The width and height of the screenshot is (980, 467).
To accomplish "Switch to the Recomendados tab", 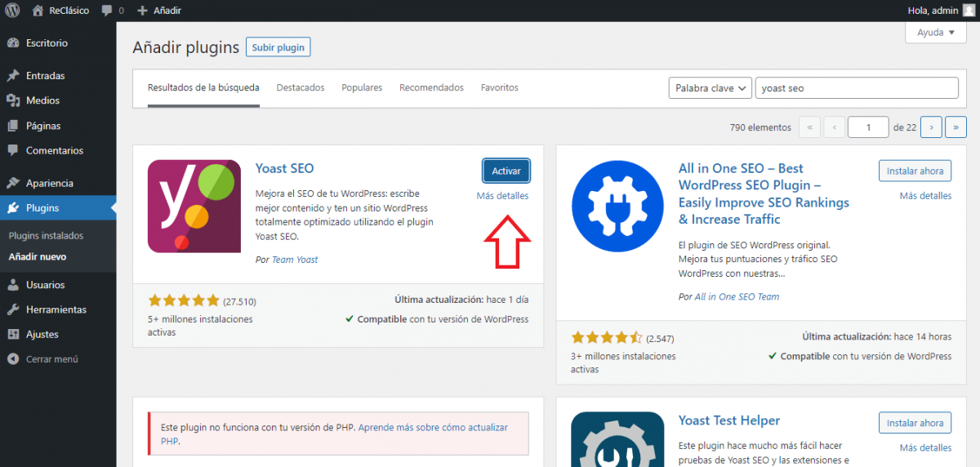I will click(x=431, y=87).
